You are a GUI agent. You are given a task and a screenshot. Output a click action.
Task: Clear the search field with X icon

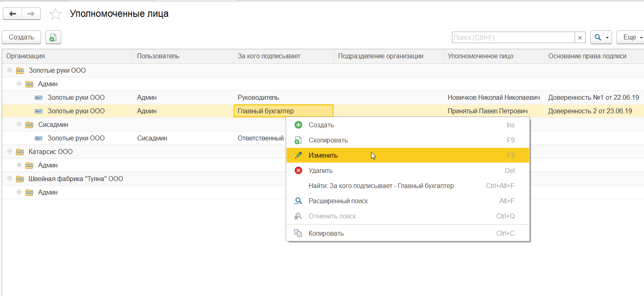click(580, 38)
